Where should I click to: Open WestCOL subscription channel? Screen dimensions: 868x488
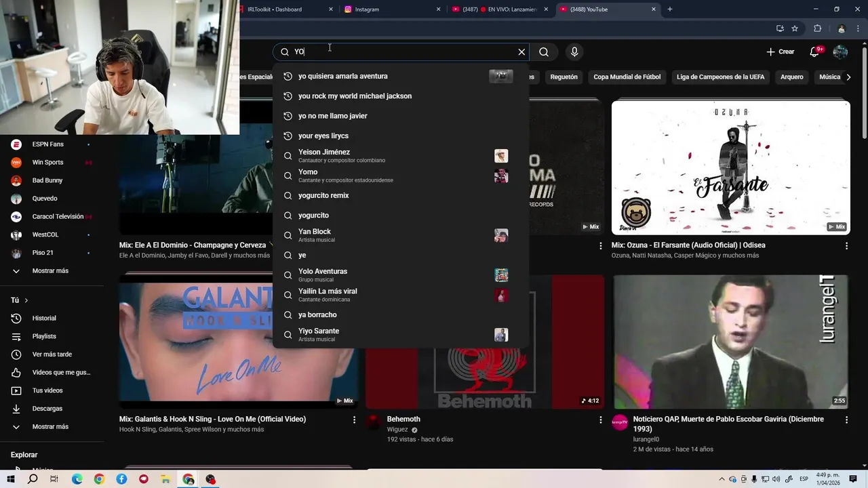pyautogui.click(x=51, y=235)
